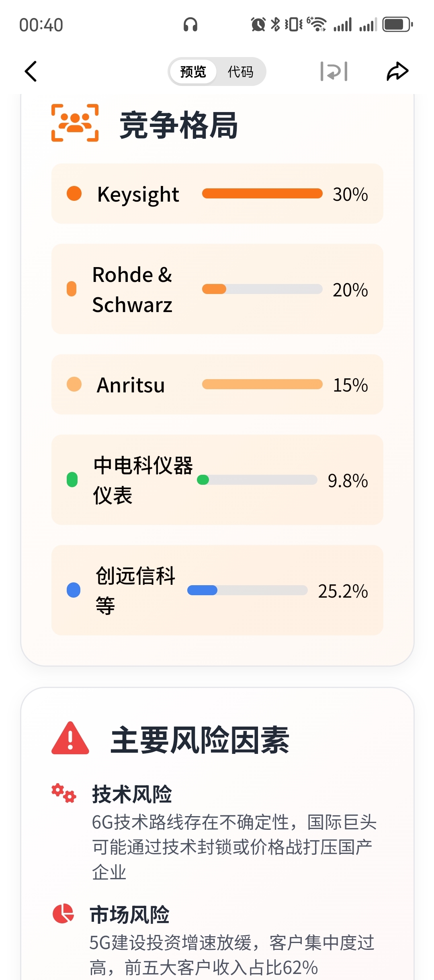
Task: Tap the 技术风险 item title
Action: 132,794
